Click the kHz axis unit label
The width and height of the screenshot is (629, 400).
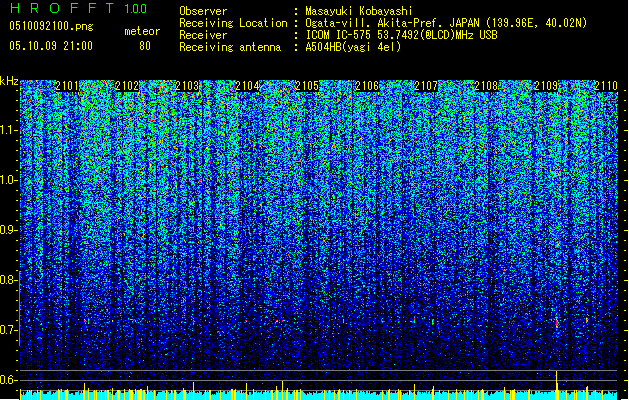9,81
